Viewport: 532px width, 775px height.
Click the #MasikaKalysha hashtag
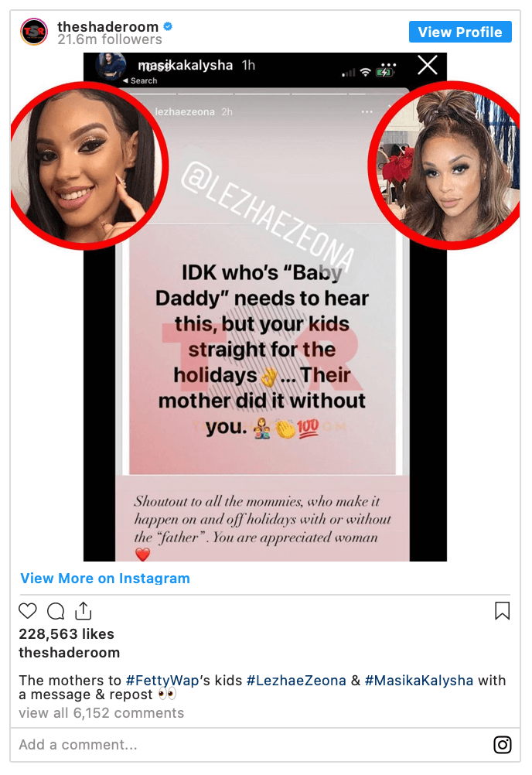[419, 681]
